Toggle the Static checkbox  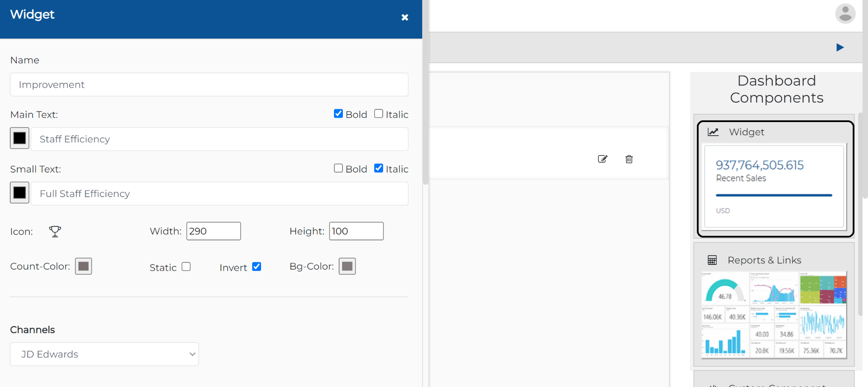186,267
